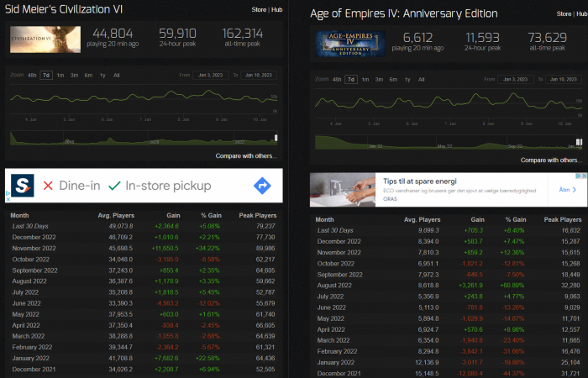Click Civilization VI 'Last 30 Days' row
Screen dimensions: 588x378
tap(144, 226)
